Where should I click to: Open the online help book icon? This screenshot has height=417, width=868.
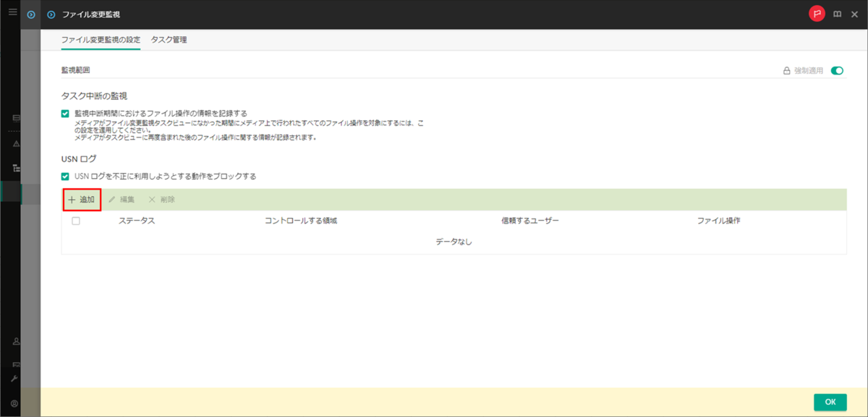(837, 14)
